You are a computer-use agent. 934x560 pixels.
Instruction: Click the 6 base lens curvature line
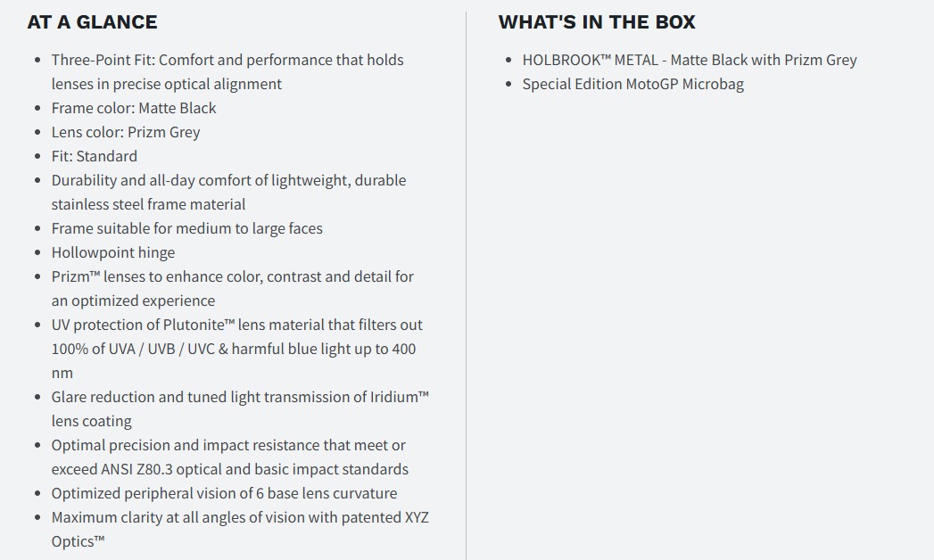(224, 493)
